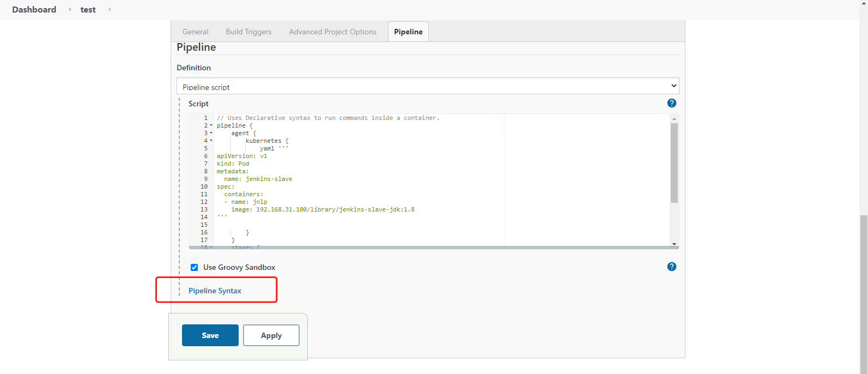Open the test project breadcrumb
Viewport: 868px width, 374px height.
coord(88,9)
